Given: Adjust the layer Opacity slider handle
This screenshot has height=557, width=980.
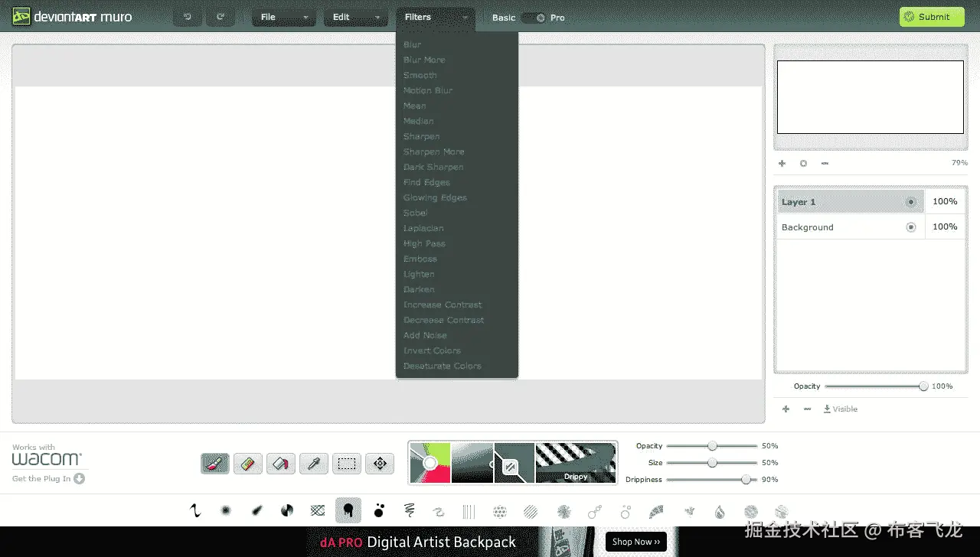Looking at the screenshot, I should tap(923, 386).
